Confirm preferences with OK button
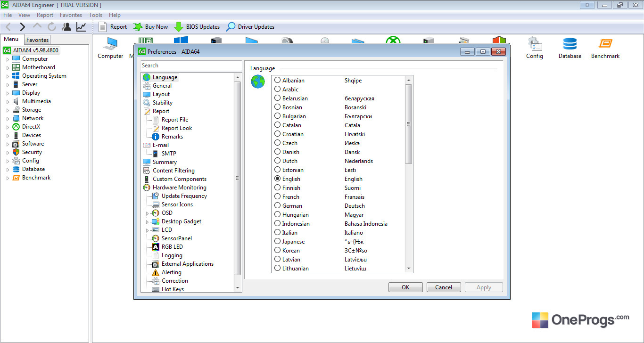 tap(405, 287)
